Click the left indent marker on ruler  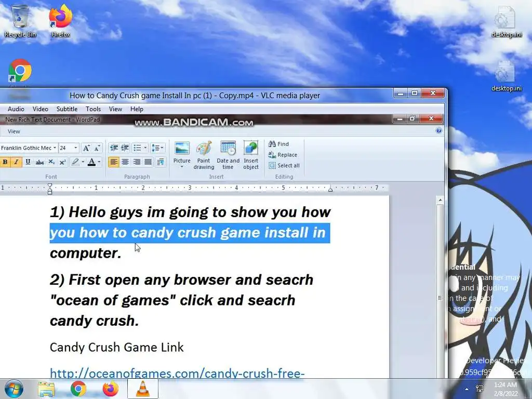pyautogui.click(x=50, y=189)
